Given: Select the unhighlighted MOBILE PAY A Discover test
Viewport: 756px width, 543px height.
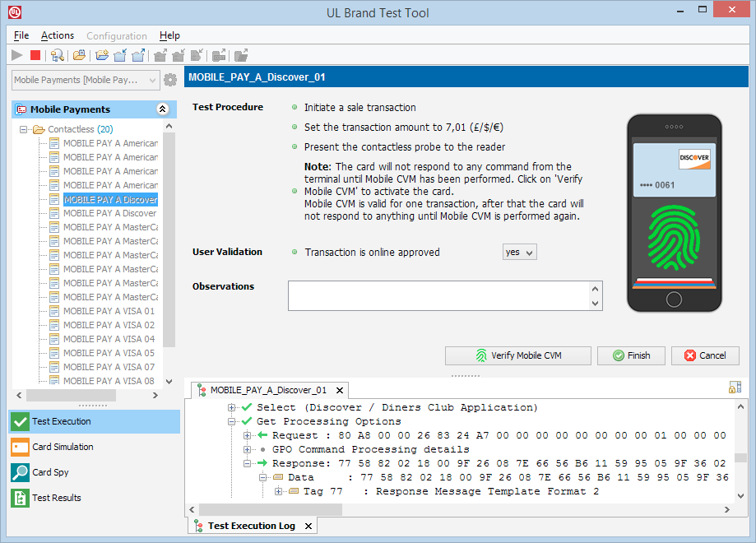Looking at the screenshot, I should (x=110, y=213).
